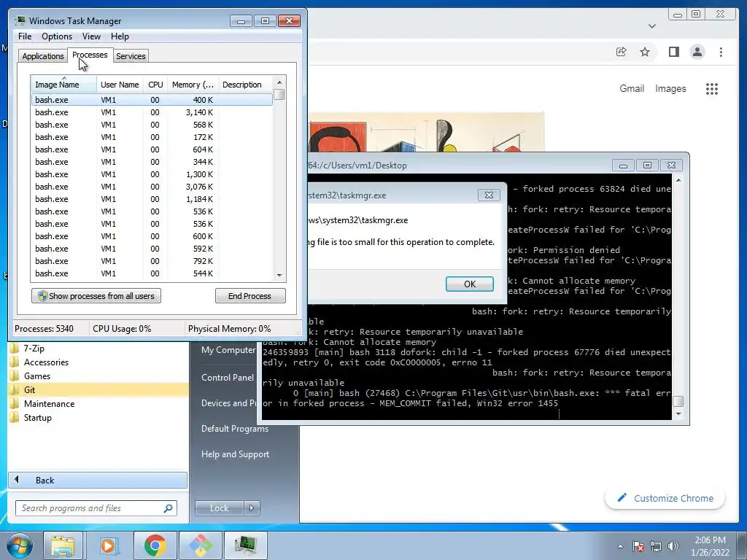This screenshot has height=560, width=747.
Task: Sort processes by Description column
Action: click(245, 85)
